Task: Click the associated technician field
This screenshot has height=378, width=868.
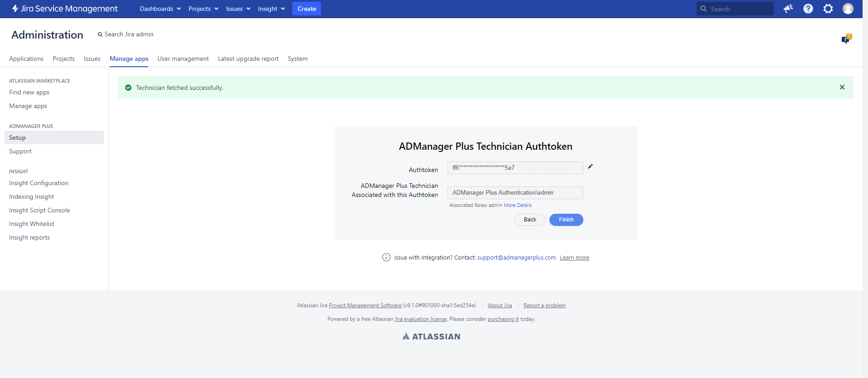Action: tap(515, 192)
